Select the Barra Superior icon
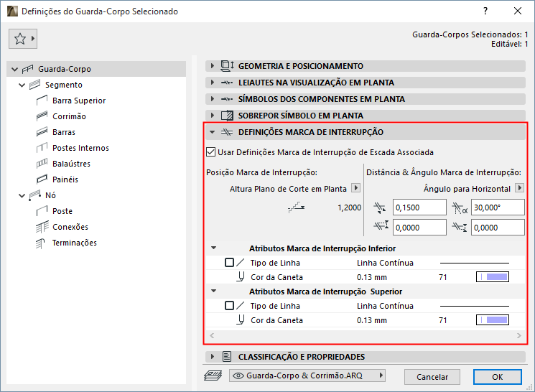 coord(42,101)
